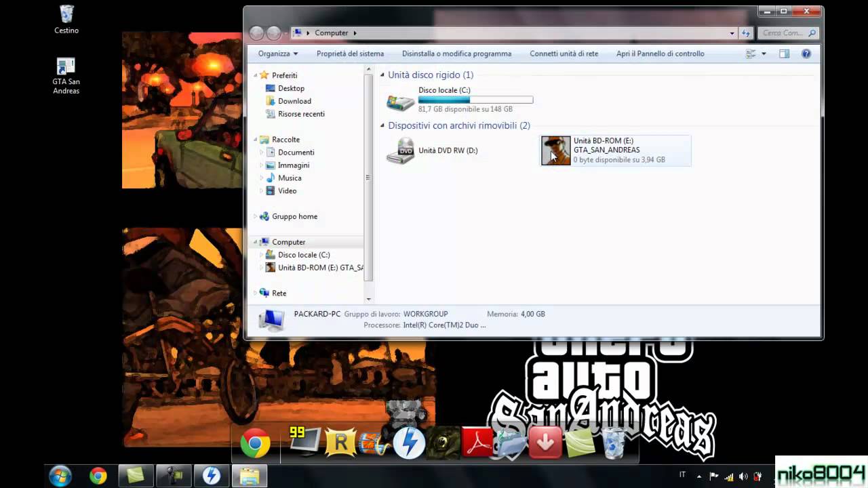The image size is (868, 488).
Task: Launch Daemon Tools lightning icon in the dock
Action: 410,444
